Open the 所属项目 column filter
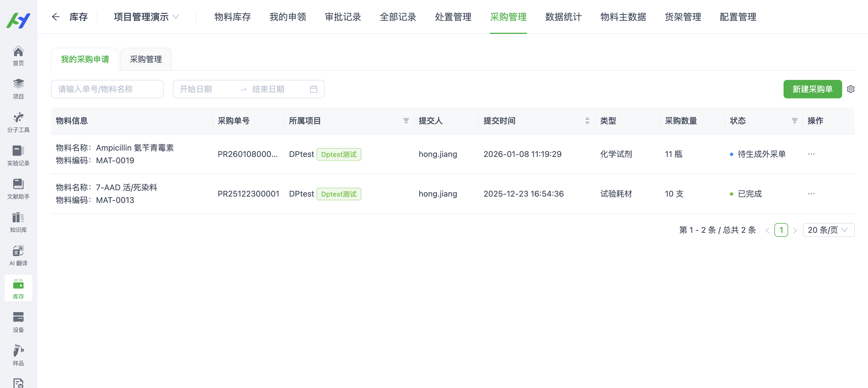Viewport: 868px width, 388px height. [406, 121]
